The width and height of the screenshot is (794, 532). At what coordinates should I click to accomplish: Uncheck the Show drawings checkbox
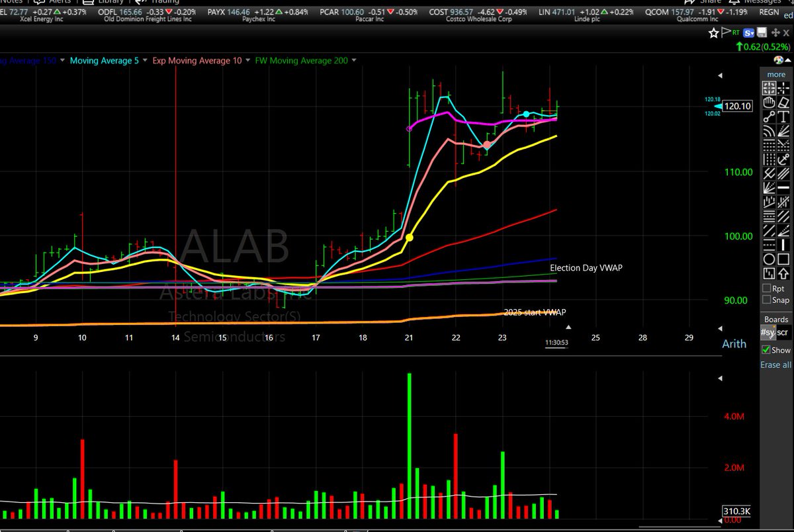(767, 350)
